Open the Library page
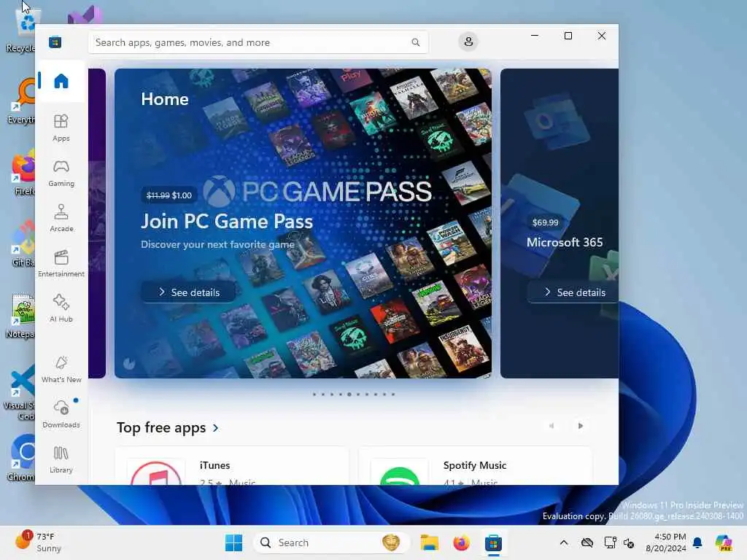Screen dimensions: 747x560 [61, 459]
